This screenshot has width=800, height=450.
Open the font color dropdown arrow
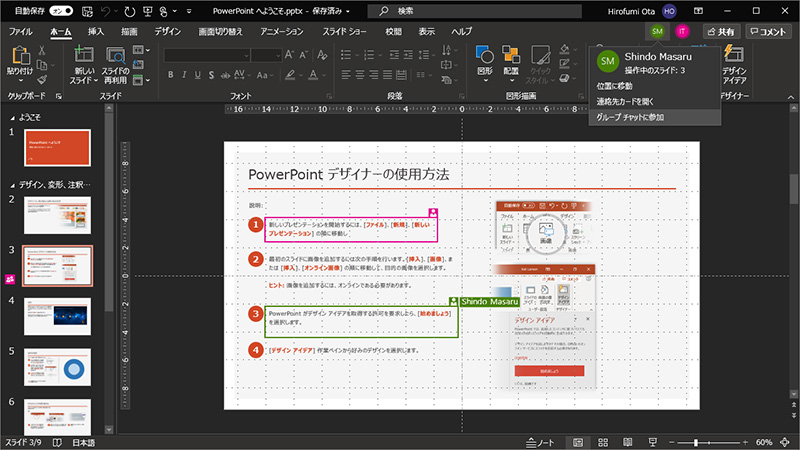(x=324, y=76)
